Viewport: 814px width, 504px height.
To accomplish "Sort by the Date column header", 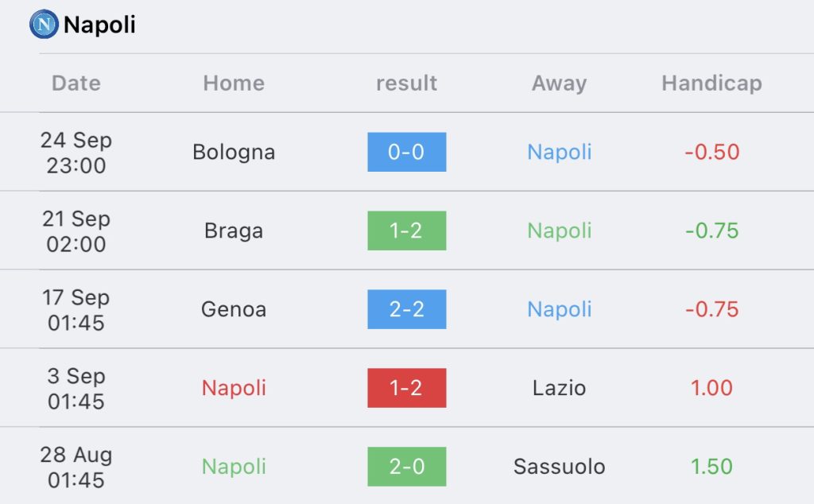I will tap(76, 83).
